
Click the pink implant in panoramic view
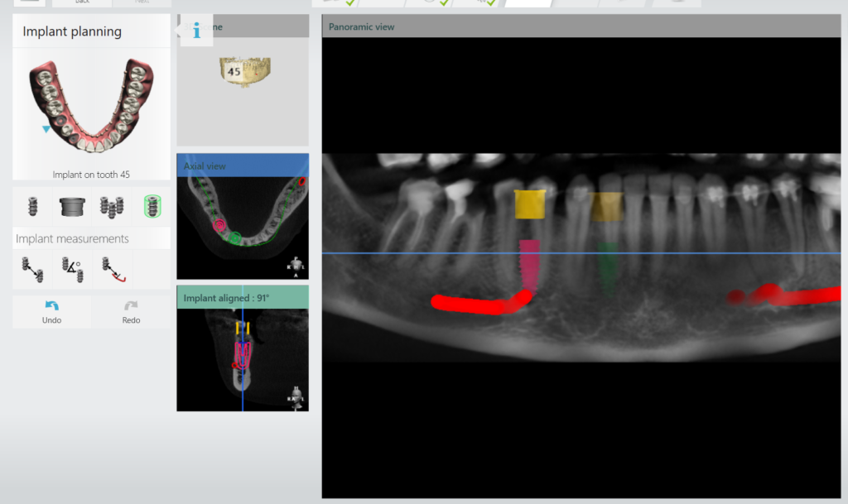click(529, 265)
